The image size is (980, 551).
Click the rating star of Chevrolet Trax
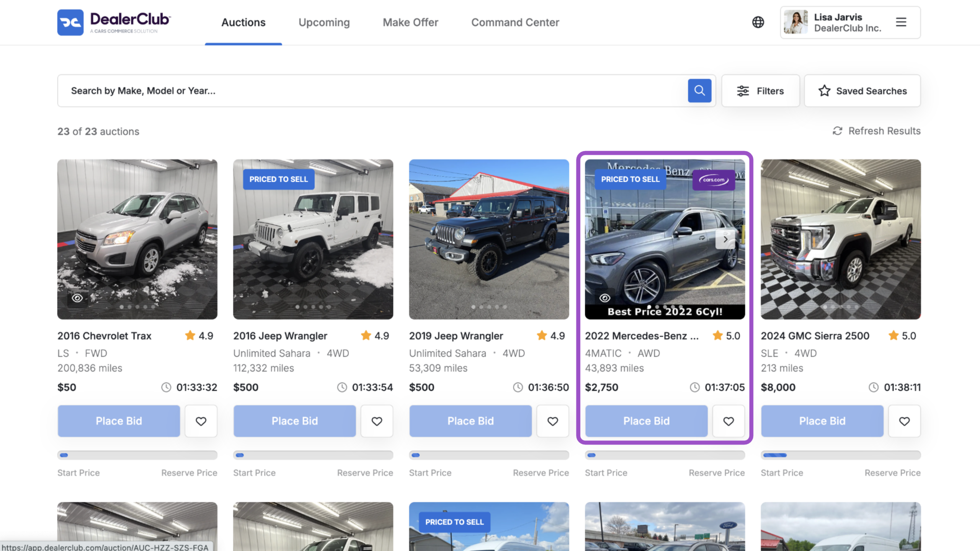[x=190, y=336]
